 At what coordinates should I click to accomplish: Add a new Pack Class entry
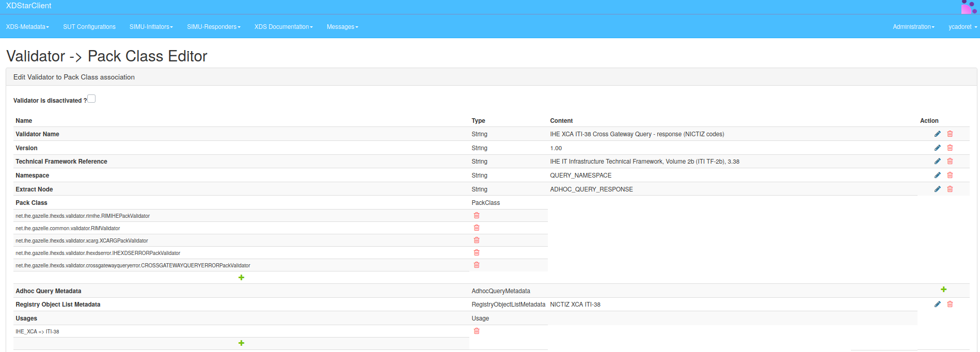click(x=241, y=278)
